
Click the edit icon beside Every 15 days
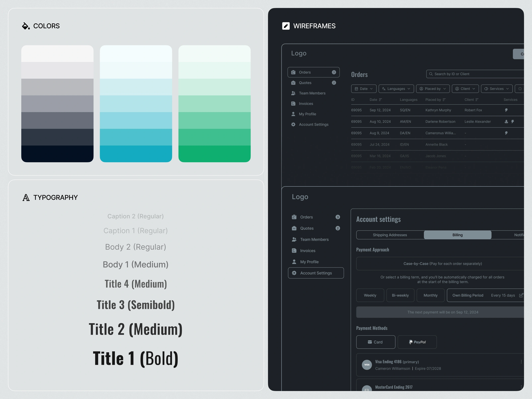coord(521,295)
